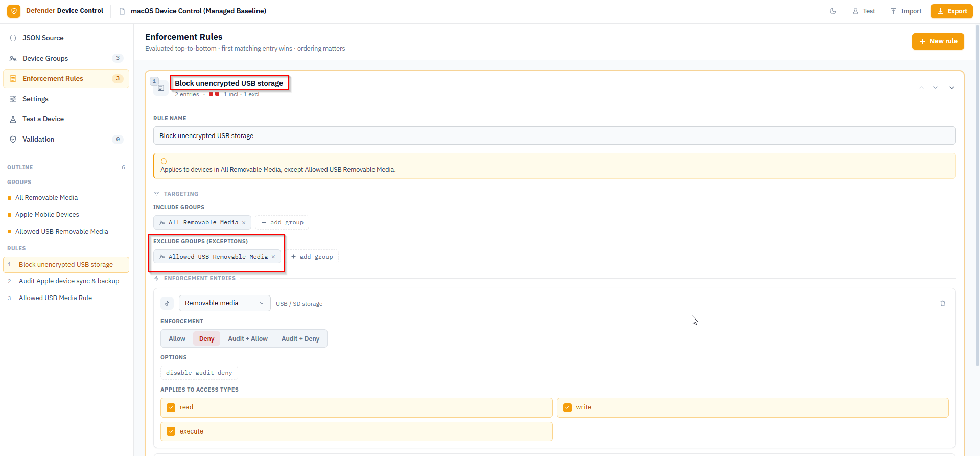Click the bolt icon beside Enforcement Entries
Viewport: 980px width, 456px height.
point(156,278)
